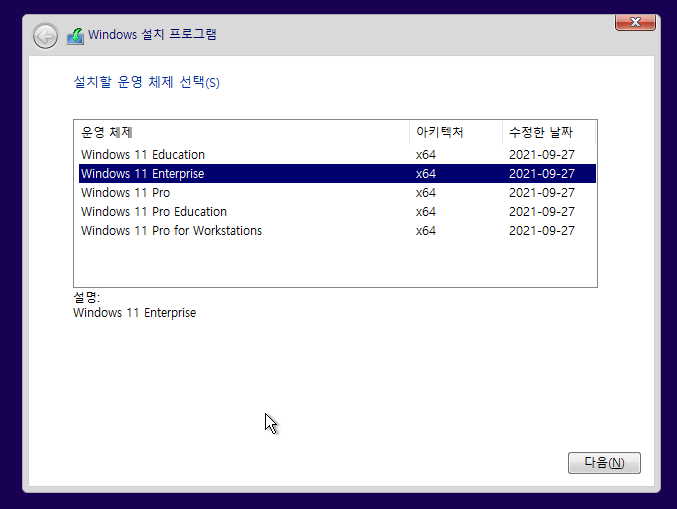Click the 다음(N) next button
This screenshot has height=509, width=677.
604,463
